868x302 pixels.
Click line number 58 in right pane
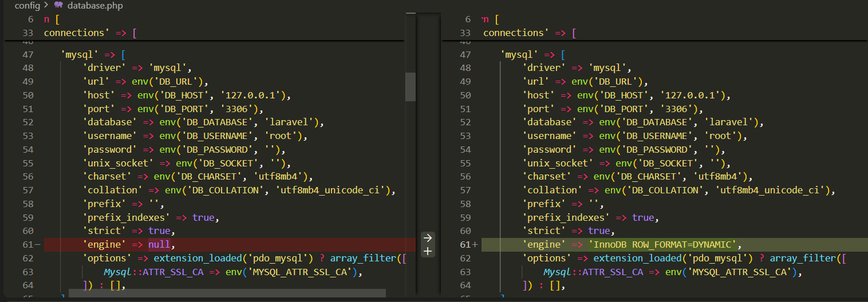[465, 204]
